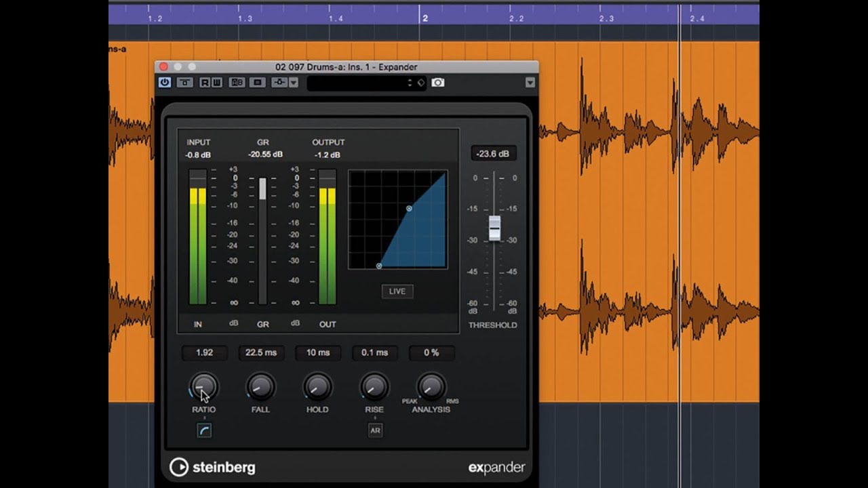Image resolution: width=868 pixels, height=488 pixels.
Task: Click ruler position 2 in the timeline
Action: [x=425, y=18]
